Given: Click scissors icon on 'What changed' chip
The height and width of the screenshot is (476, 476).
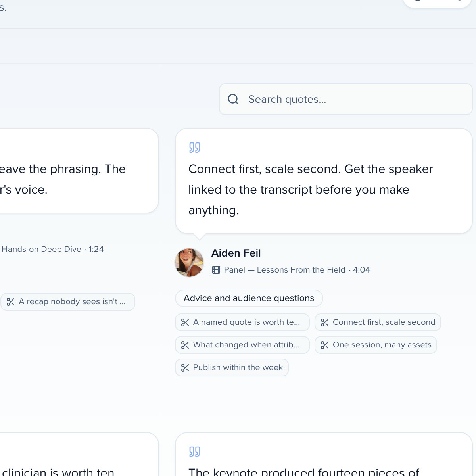Looking at the screenshot, I should (x=185, y=345).
